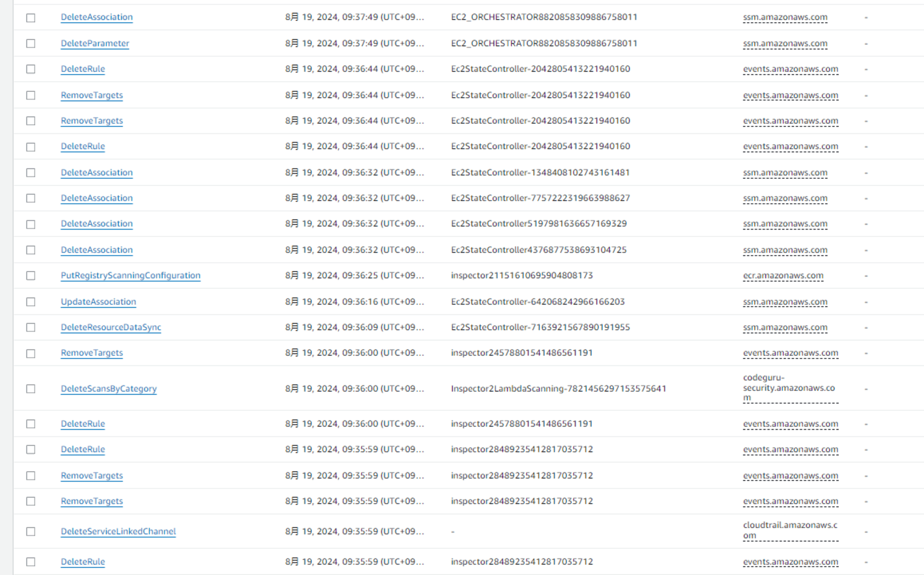Screen dimensions: 924x575
Task: Open DeleteAssociation event from EC2_ORCHESTRATOR
Action: (x=97, y=17)
